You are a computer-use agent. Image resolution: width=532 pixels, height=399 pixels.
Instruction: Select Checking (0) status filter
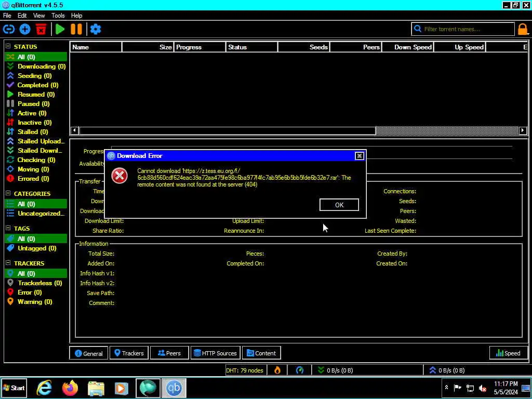(36, 160)
